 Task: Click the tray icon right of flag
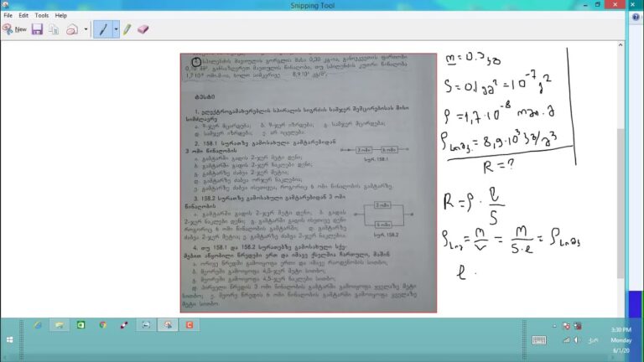tap(578, 326)
